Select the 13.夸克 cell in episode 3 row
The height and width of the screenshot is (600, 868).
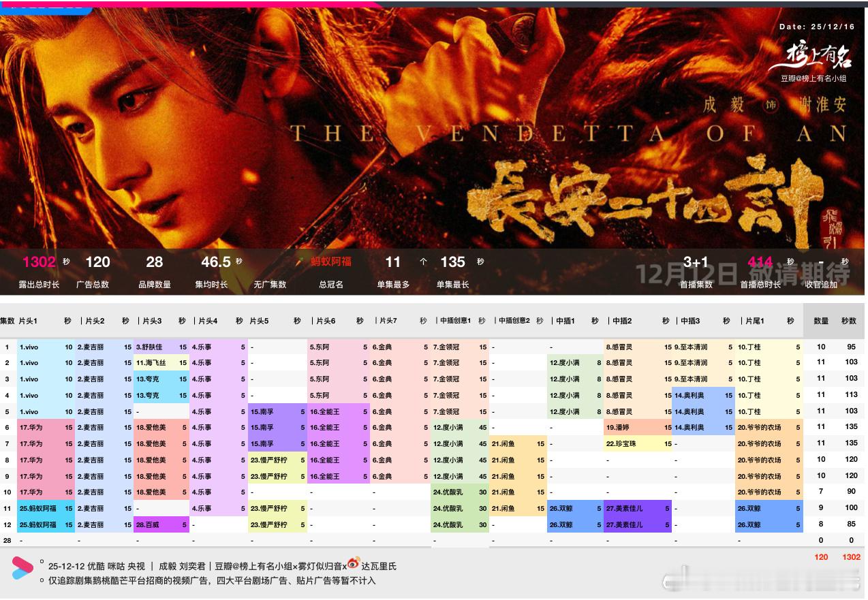(161, 379)
